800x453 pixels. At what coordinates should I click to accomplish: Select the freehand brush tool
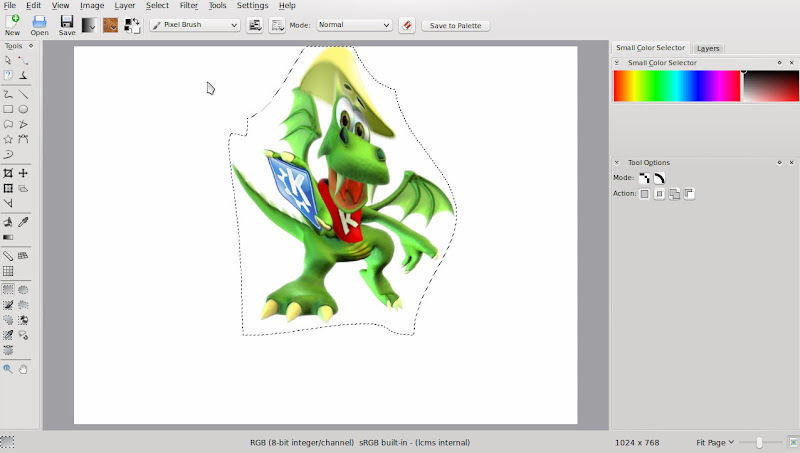tap(8, 94)
